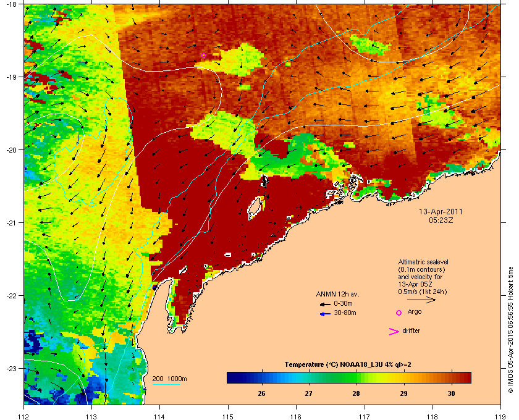Click the colorbar value 26
This screenshot has height=420, width=519.
click(261, 393)
